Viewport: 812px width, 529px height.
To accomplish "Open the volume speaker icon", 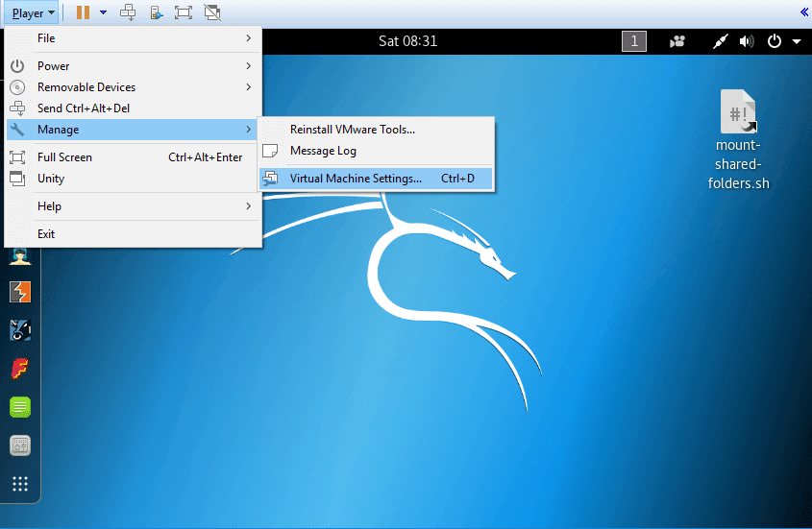I will pyautogui.click(x=747, y=41).
